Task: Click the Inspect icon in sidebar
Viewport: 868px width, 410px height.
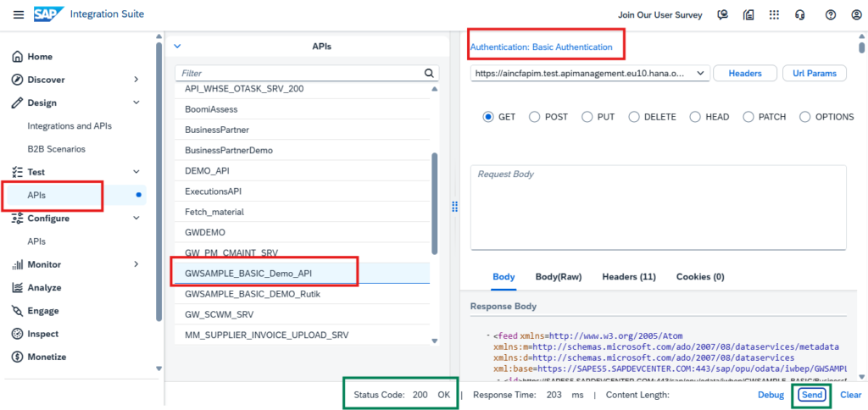Action: (x=17, y=335)
